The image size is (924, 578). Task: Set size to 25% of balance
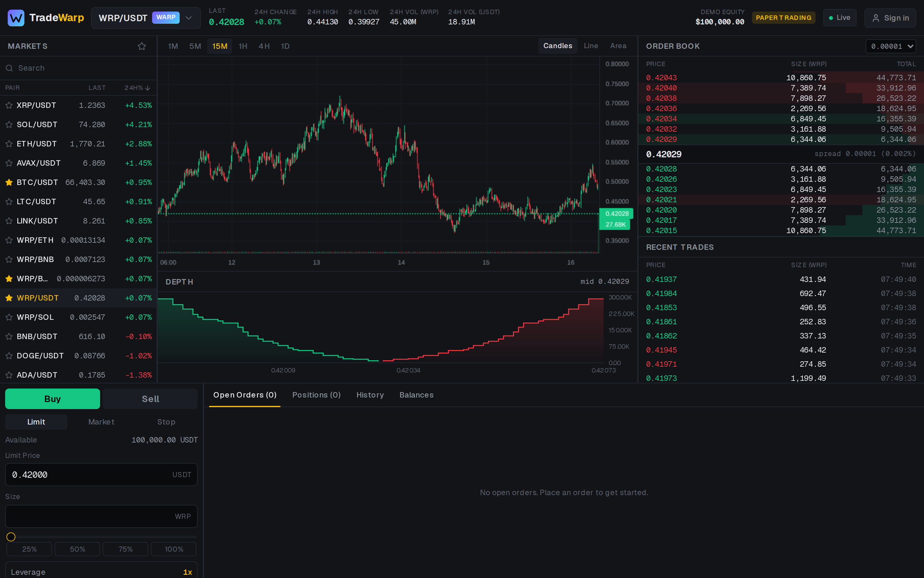click(x=29, y=549)
